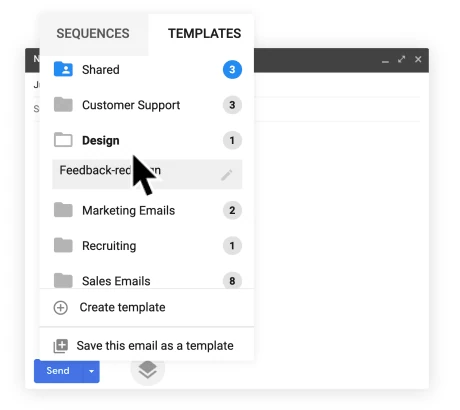Click the save-as-template stacked plus icon

click(61, 346)
